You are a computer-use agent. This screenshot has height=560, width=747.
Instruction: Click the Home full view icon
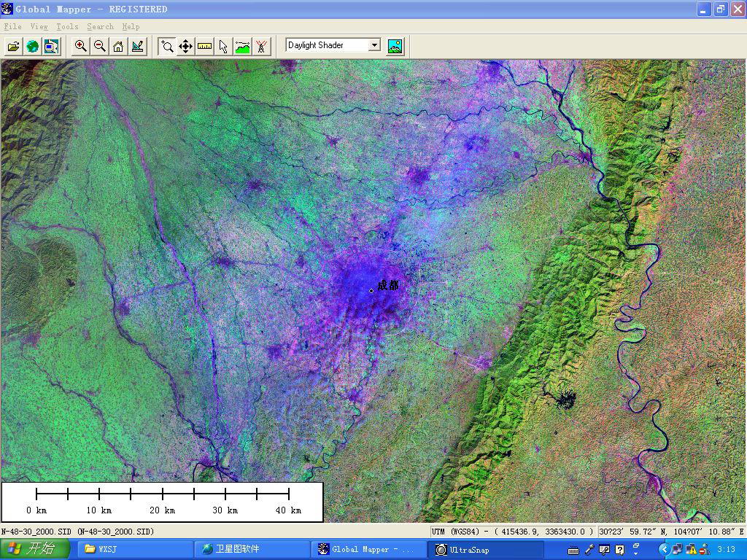[x=118, y=46]
